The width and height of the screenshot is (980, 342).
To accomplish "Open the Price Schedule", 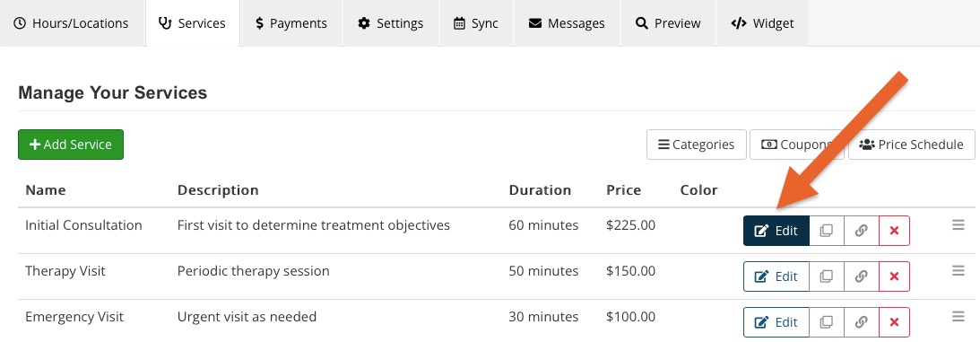I will (911, 145).
